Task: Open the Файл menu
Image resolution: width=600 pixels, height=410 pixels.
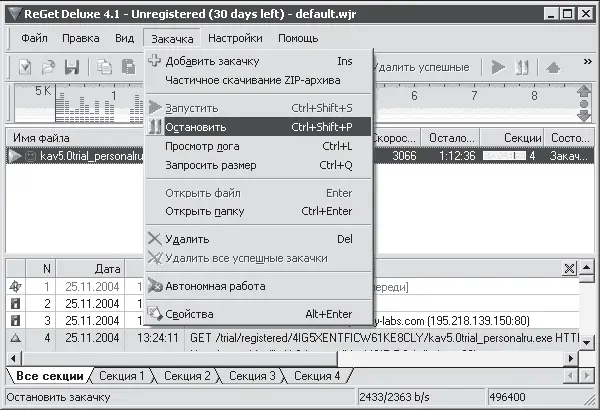Action: point(34,38)
